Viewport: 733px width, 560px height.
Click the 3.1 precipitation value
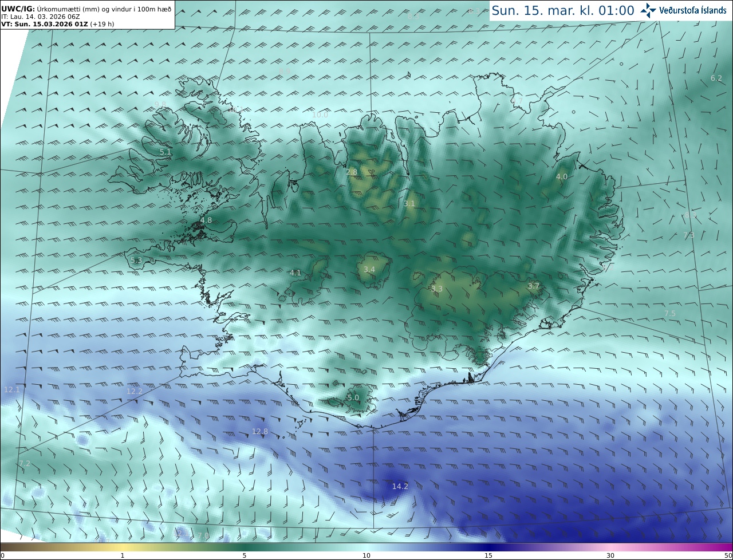(409, 203)
